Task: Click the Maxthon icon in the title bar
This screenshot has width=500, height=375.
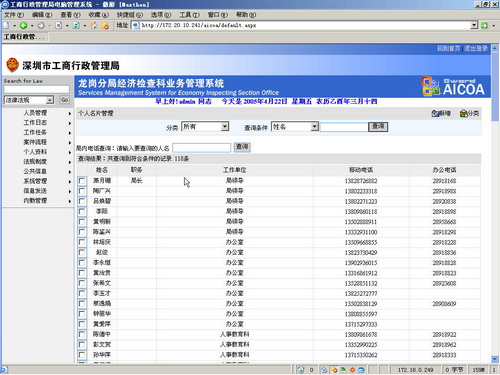Action: [x=5, y=4]
